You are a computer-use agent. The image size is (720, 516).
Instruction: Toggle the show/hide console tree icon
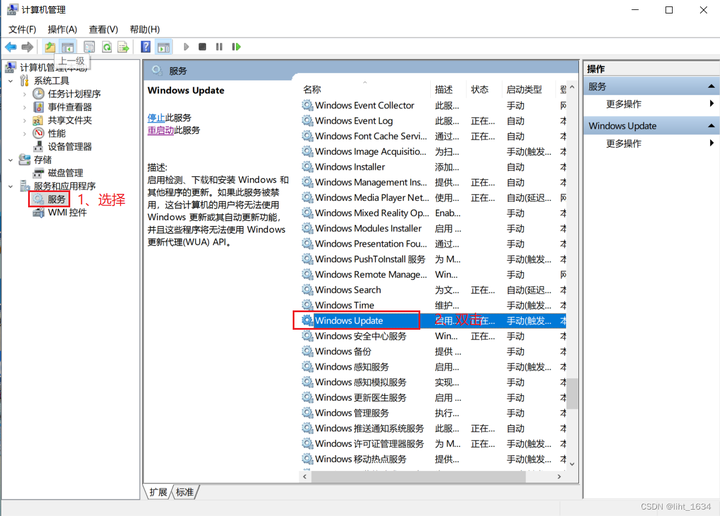tap(68, 47)
